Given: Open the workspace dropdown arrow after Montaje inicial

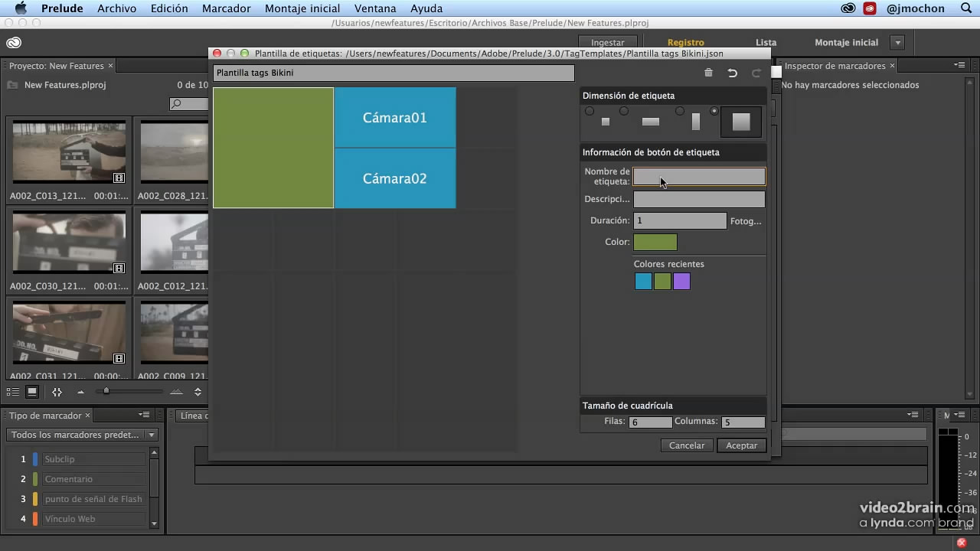Looking at the screenshot, I should pyautogui.click(x=898, y=43).
